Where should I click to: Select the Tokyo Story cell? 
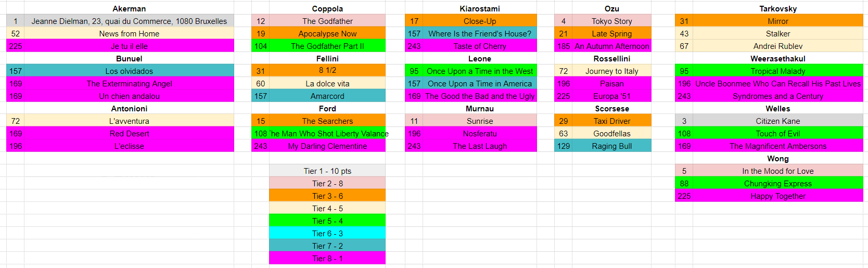[x=611, y=21]
